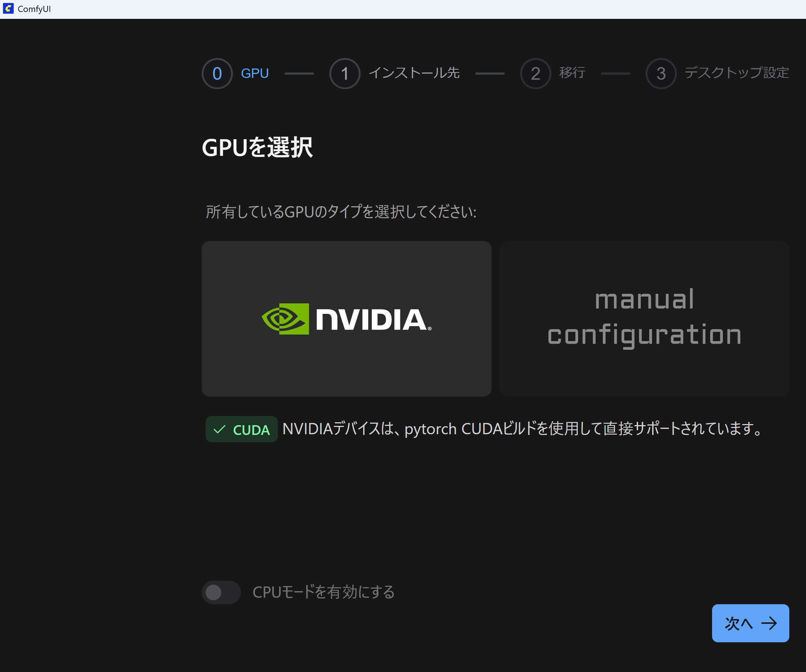Viewport: 806px width, 672px height.
Task: Click the 次へ next button
Action: click(x=750, y=623)
